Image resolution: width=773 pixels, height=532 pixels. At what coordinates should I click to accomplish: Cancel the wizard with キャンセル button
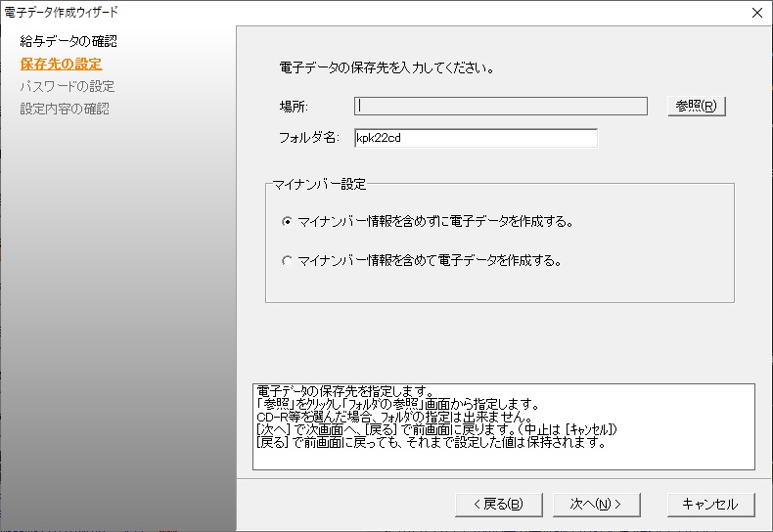(x=710, y=505)
